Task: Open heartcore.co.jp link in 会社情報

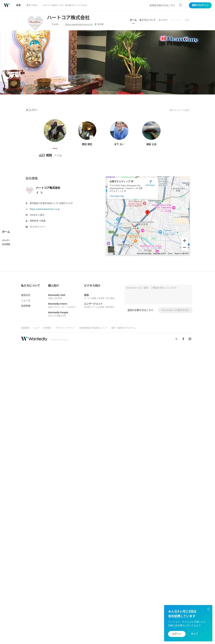Action: 45,209
